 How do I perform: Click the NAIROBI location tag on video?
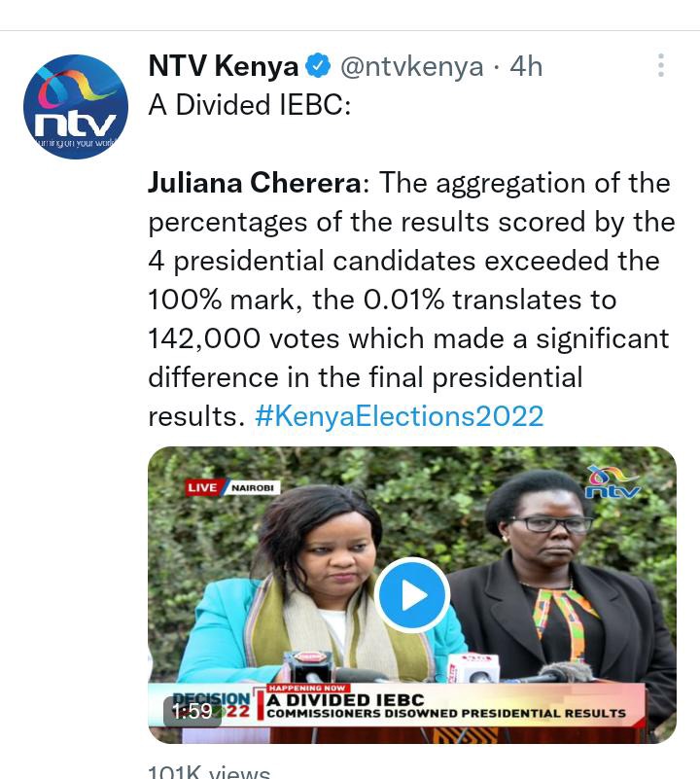click(x=253, y=488)
